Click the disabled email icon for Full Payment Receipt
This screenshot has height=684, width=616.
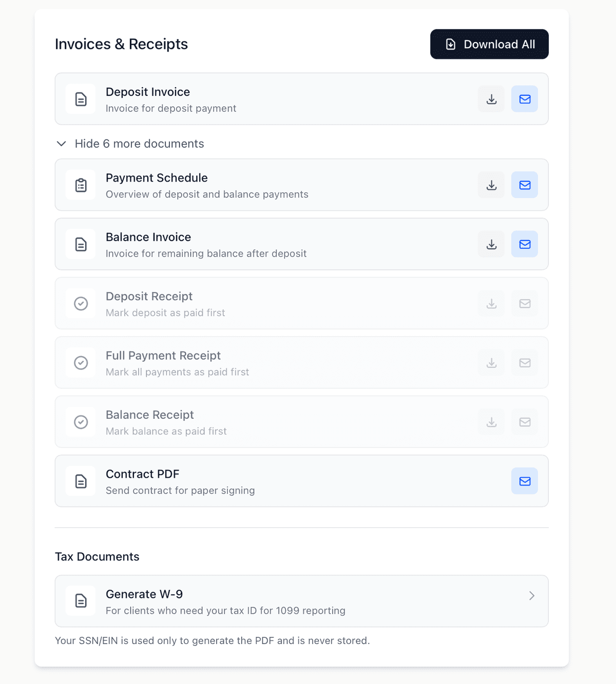[524, 363]
